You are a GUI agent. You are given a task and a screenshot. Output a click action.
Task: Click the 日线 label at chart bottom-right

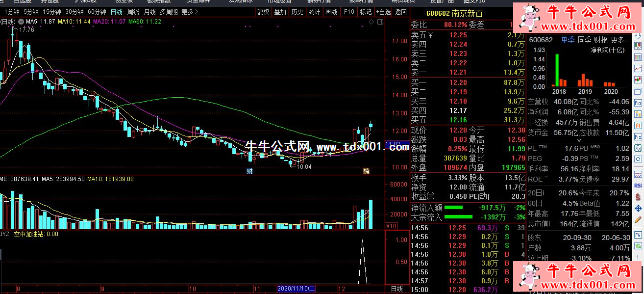[x=397, y=289]
